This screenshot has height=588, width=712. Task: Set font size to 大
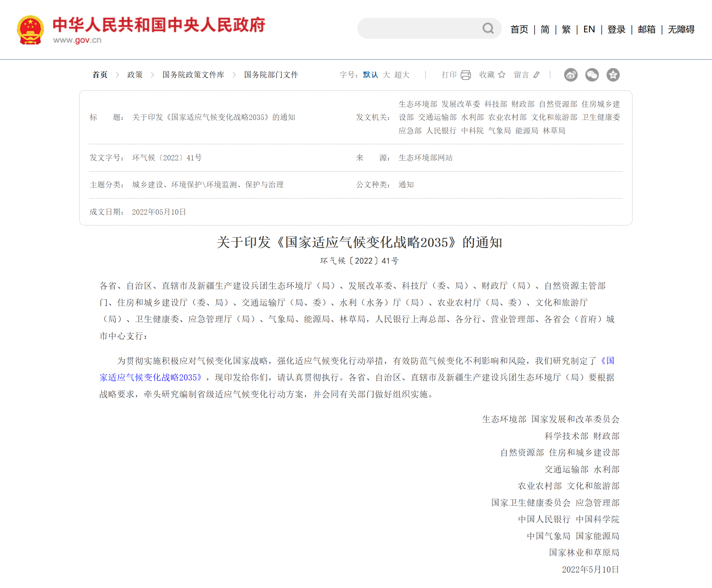tap(386, 75)
